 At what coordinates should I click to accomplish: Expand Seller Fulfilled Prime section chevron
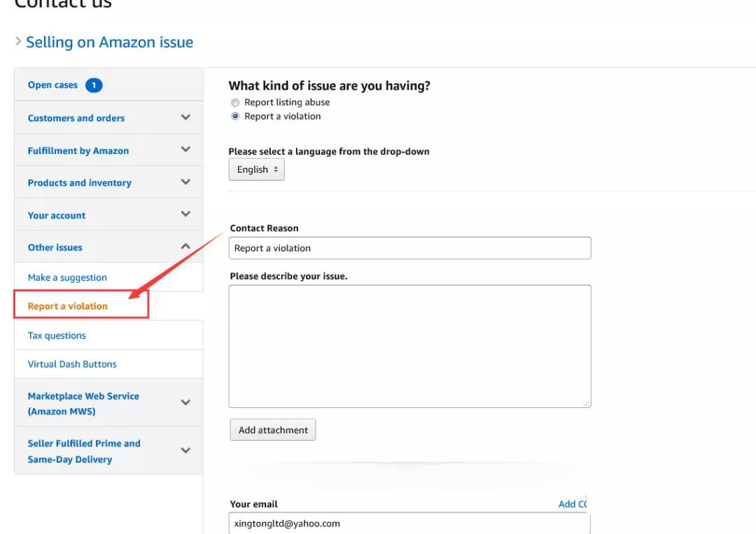pyautogui.click(x=185, y=451)
